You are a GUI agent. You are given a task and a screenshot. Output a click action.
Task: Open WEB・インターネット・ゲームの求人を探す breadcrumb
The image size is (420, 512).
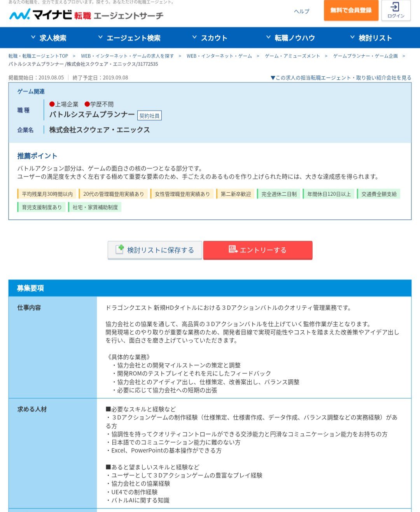(128, 56)
